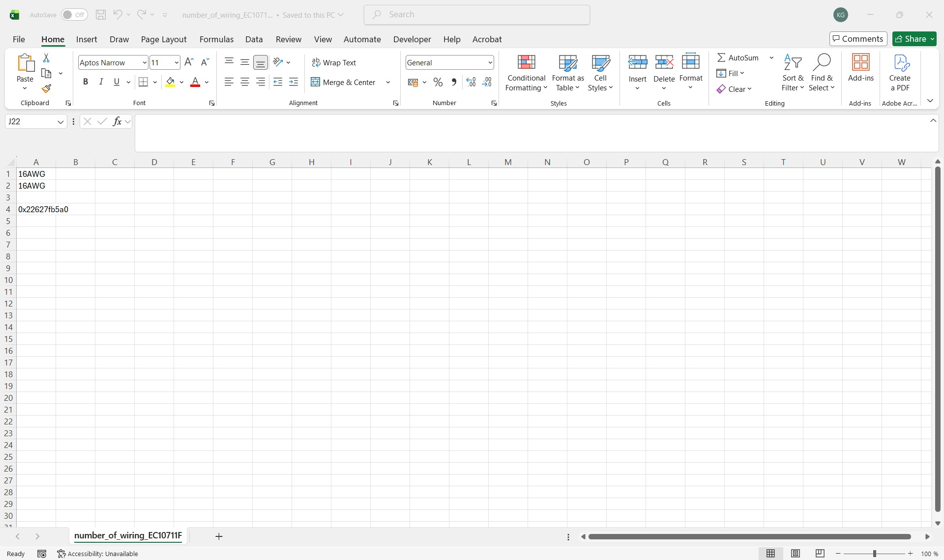944x560 pixels.
Task: Click the Increase Font Size icon
Action: pos(189,62)
